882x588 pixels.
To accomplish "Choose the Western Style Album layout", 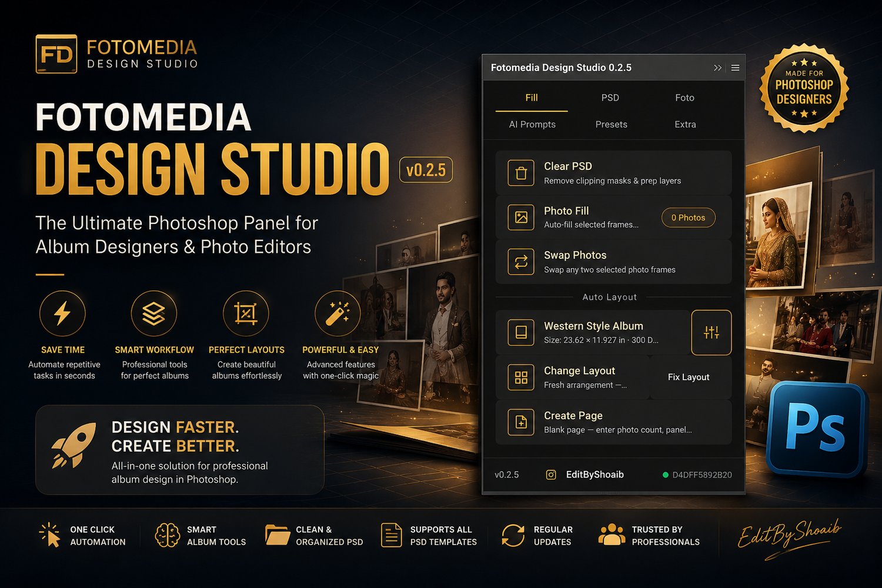I will coord(593,332).
